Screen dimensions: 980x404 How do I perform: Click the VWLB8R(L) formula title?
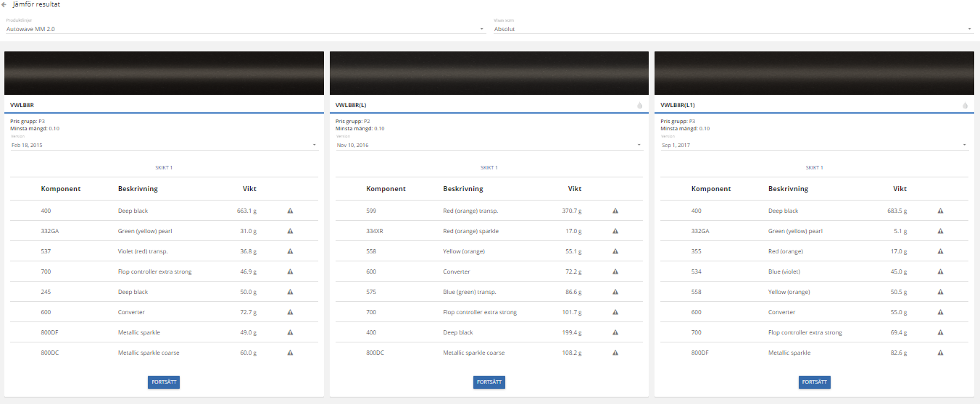coord(351,105)
